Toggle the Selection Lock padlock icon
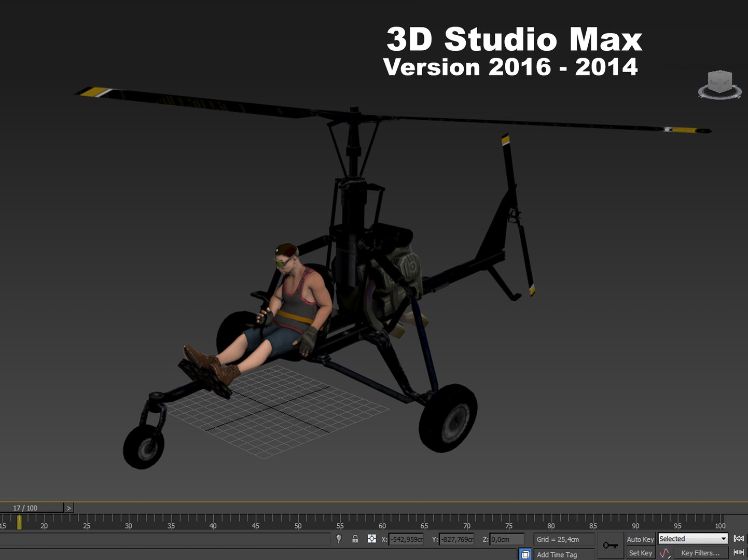The image size is (748, 560). tap(355, 539)
